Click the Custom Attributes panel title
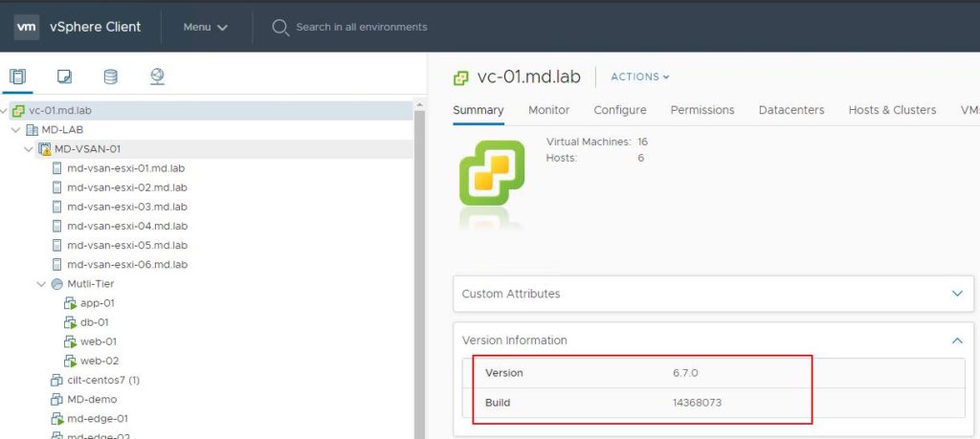The height and width of the screenshot is (439, 980). pyautogui.click(x=511, y=294)
